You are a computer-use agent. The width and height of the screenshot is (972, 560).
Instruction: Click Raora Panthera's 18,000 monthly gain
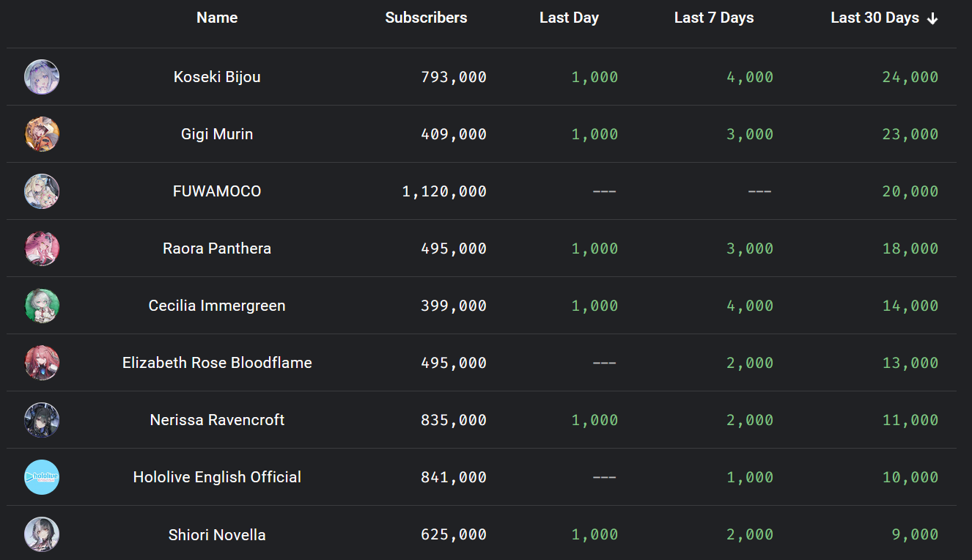point(910,248)
